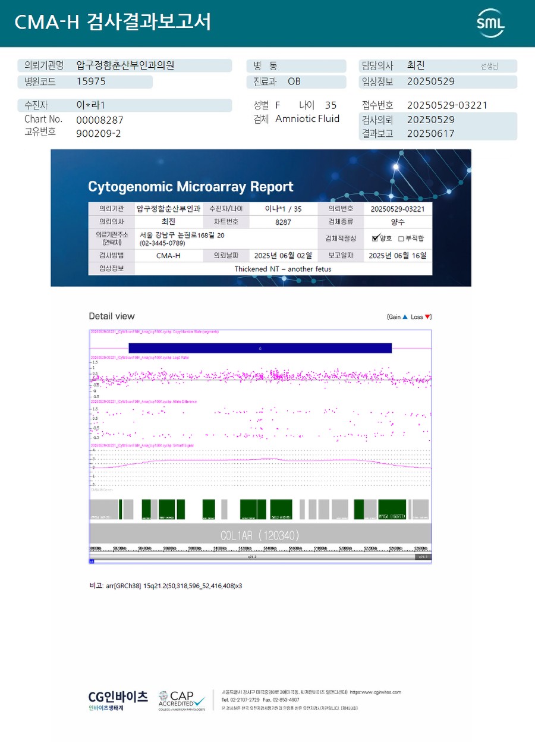535x756 pixels.
Task: Click the 'Thickened NT – another fetus' cell
Action: (283, 269)
